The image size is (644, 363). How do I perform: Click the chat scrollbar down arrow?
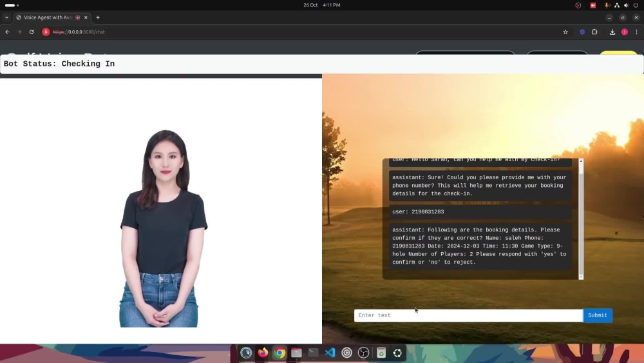coord(581,277)
